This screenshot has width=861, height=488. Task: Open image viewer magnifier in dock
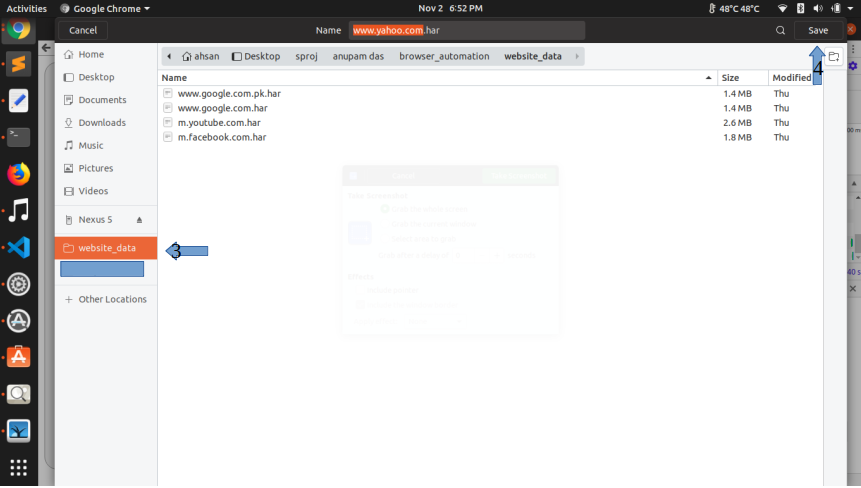point(18,394)
